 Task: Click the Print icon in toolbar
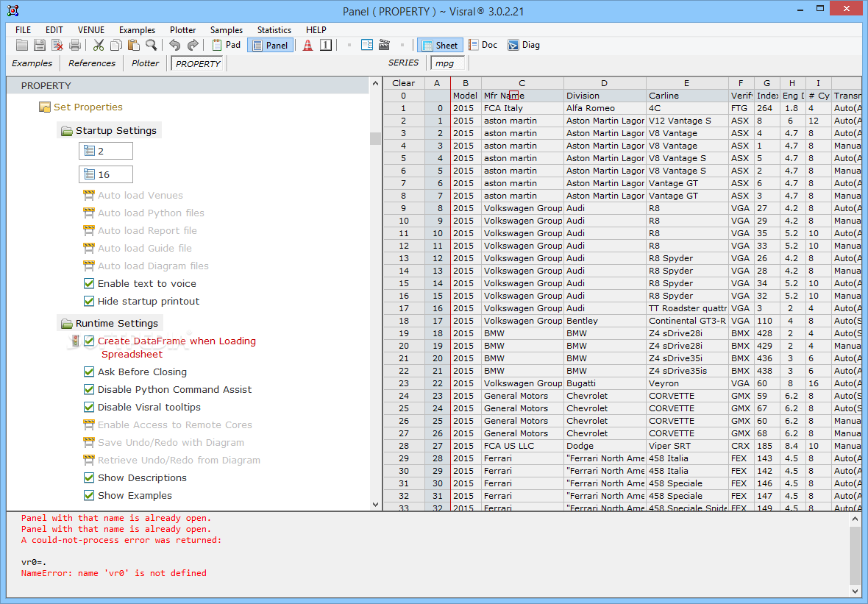[x=75, y=46]
